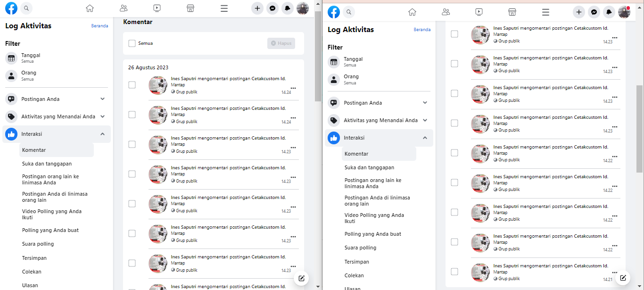644x290 pixels.
Task: Click Facebook logo in left window
Action: (11, 8)
